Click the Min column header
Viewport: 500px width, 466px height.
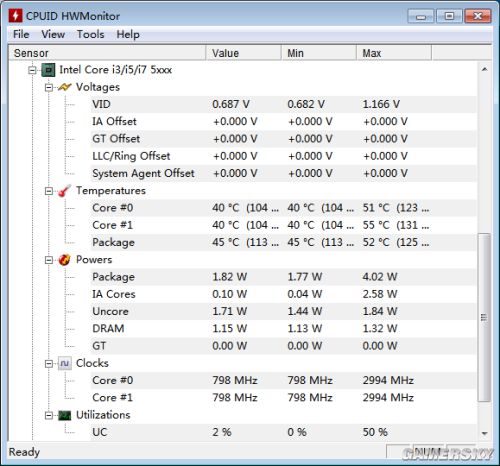[x=319, y=53]
